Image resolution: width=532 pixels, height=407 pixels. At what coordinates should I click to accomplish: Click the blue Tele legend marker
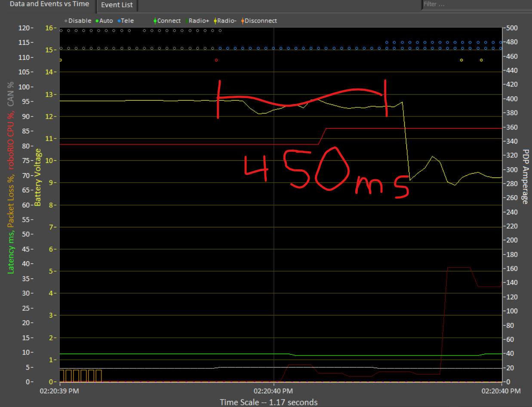(119, 21)
